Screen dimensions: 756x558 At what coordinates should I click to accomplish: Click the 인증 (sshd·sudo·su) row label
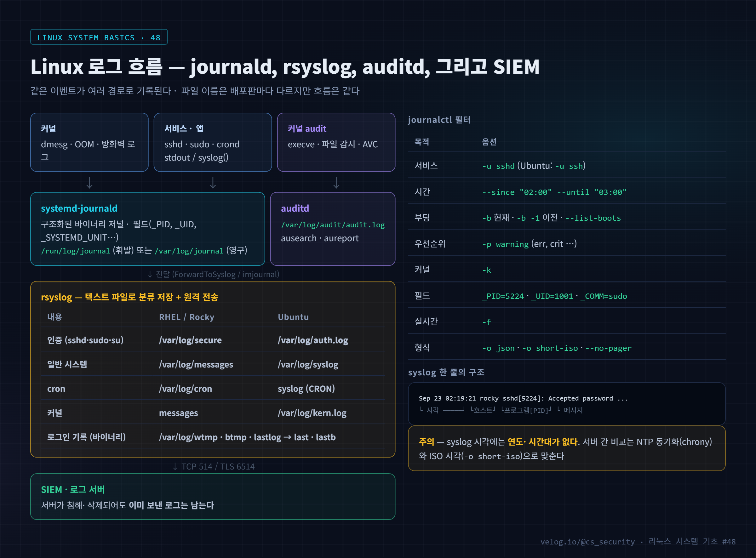(x=85, y=340)
